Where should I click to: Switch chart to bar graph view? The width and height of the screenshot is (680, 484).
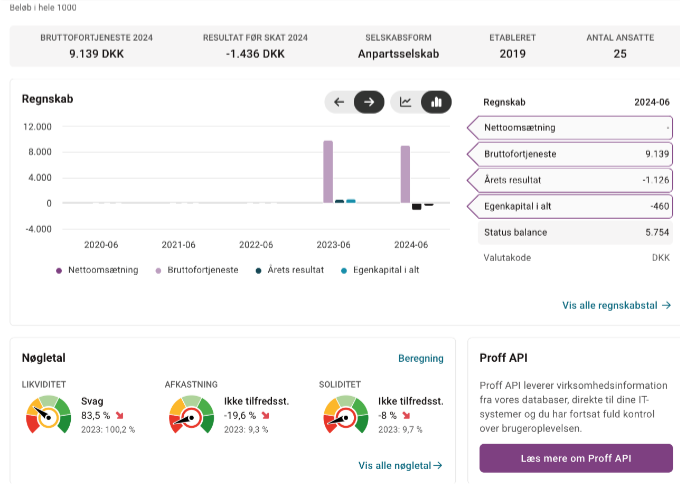pos(436,102)
